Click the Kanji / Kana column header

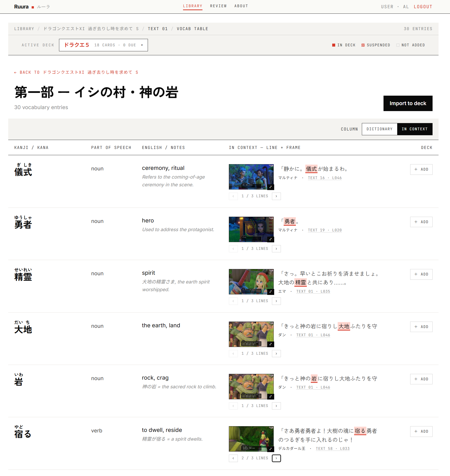(31, 148)
